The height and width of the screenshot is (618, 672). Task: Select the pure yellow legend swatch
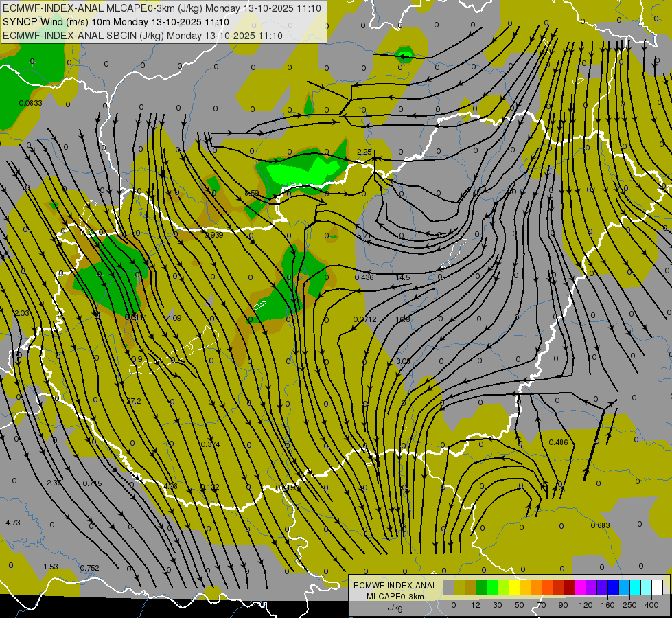click(x=514, y=587)
